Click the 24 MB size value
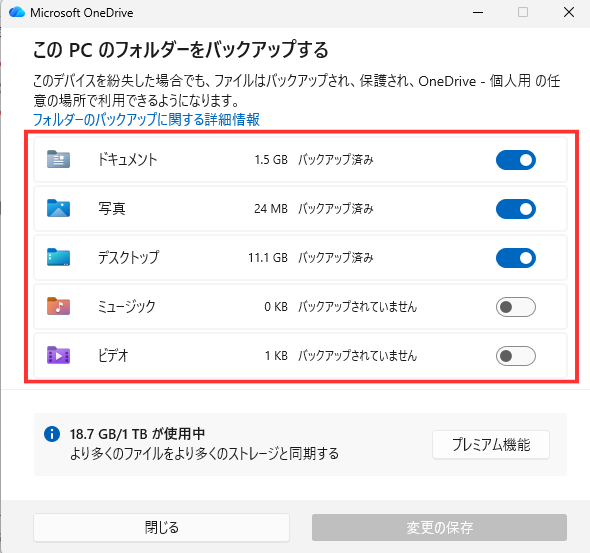The height and width of the screenshot is (553, 590). coord(271,208)
